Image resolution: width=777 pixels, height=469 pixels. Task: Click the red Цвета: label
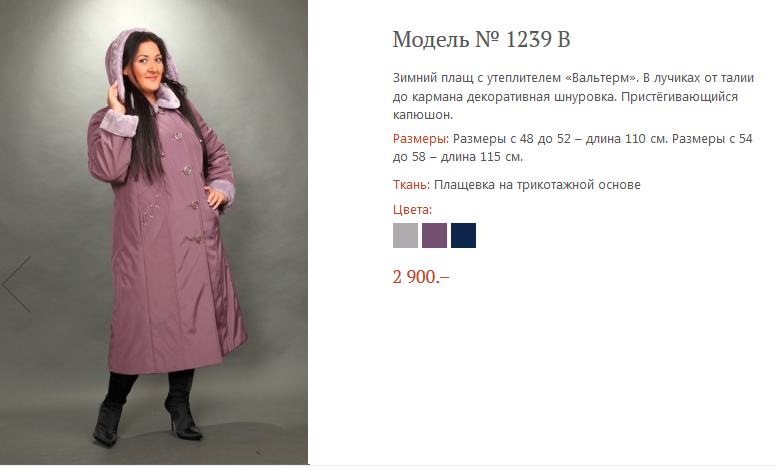[412, 210]
